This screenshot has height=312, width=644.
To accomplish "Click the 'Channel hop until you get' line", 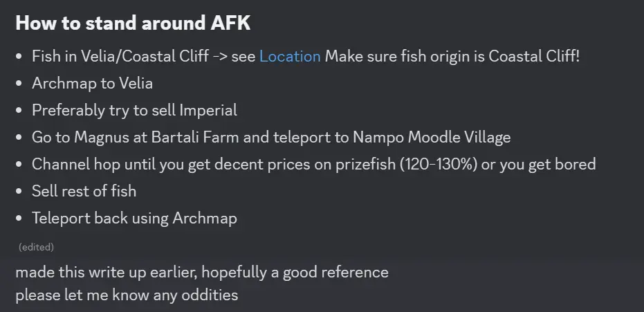I will click(314, 164).
